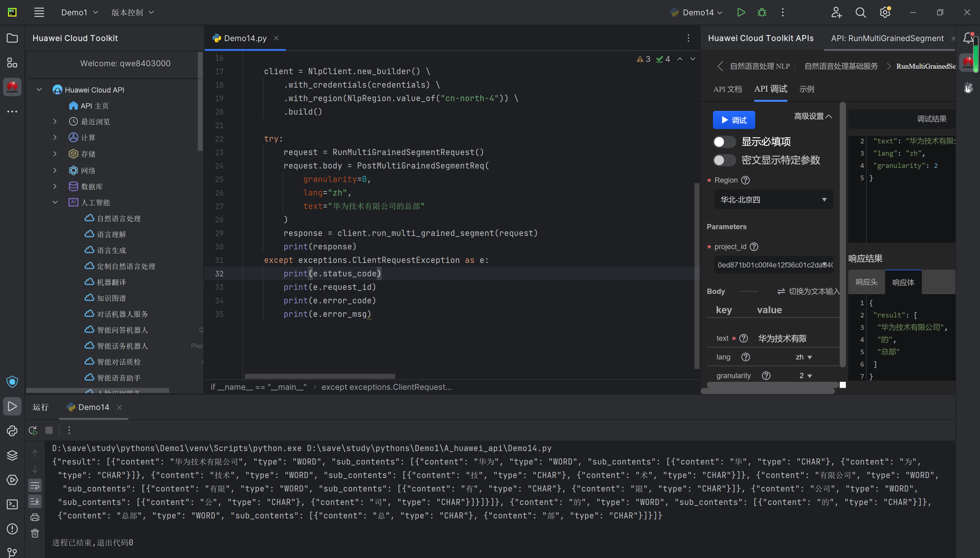Open the Terminal tool window icon
The width and height of the screenshot is (980, 558).
(x=12, y=504)
